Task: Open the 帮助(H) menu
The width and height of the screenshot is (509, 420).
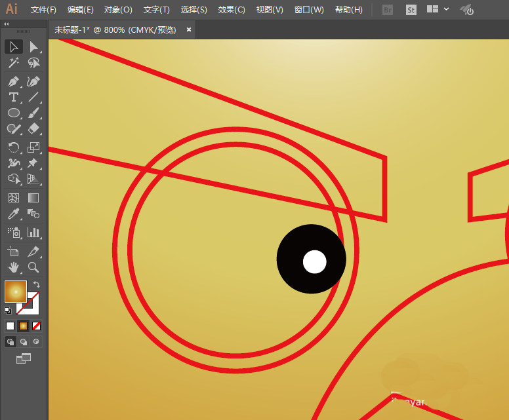Action: [x=349, y=10]
